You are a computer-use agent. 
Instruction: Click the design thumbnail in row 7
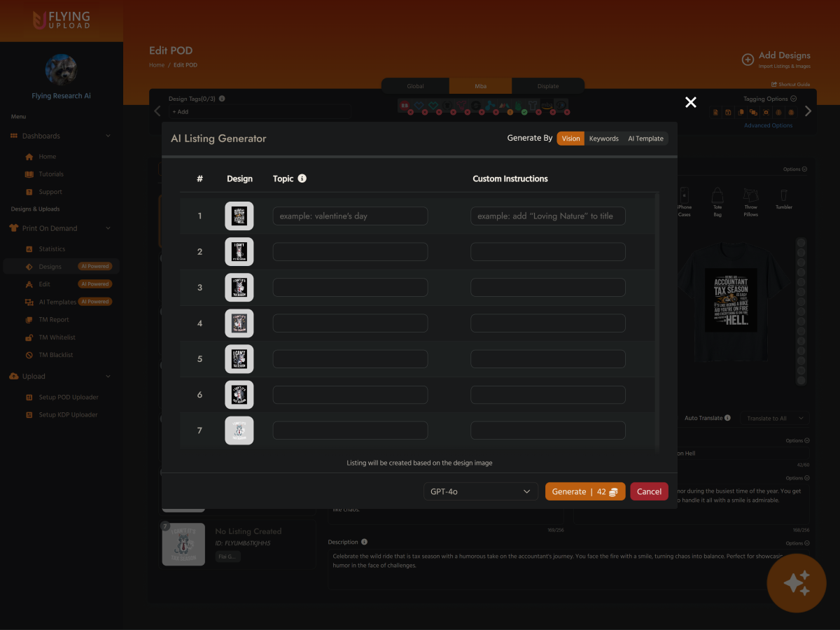(239, 430)
